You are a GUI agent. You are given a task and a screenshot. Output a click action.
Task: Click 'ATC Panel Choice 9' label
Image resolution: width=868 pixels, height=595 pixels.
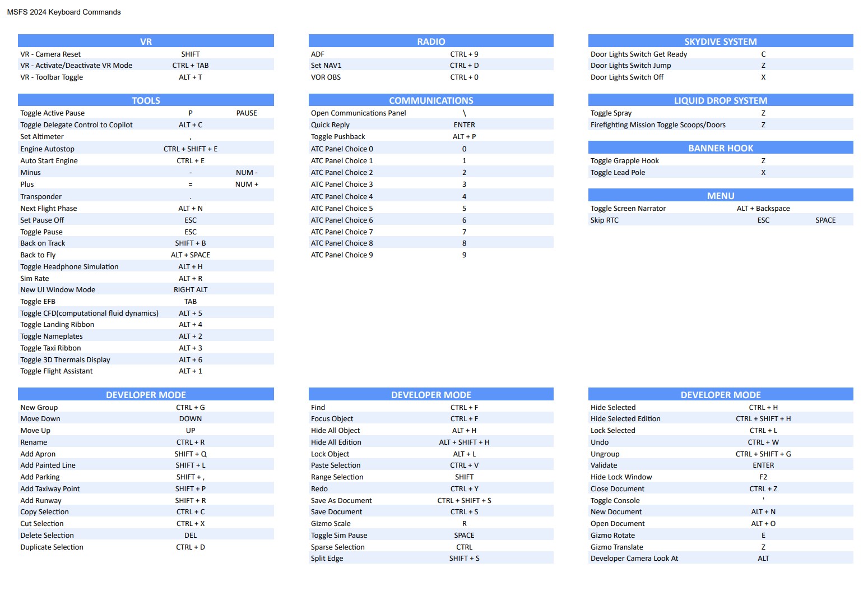[342, 255]
